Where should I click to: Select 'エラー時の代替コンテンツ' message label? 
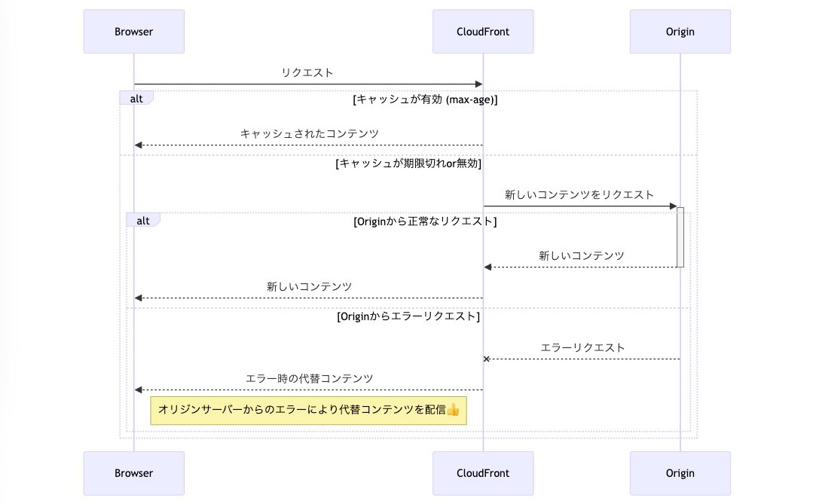pos(309,378)
